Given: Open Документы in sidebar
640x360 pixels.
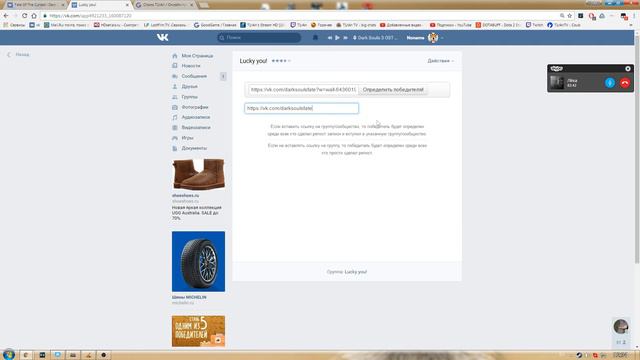Looking at the screenshot, I should click(x=194, y=148).
